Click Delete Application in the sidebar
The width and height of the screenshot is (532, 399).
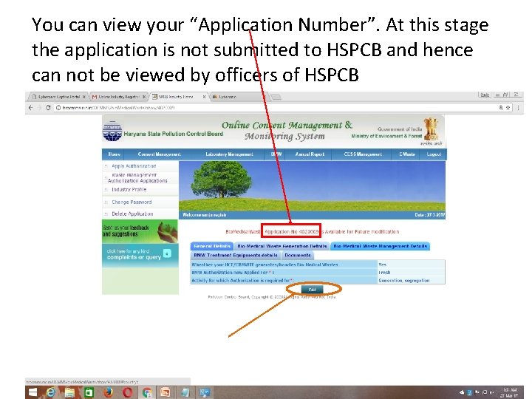tap(132, 214)
